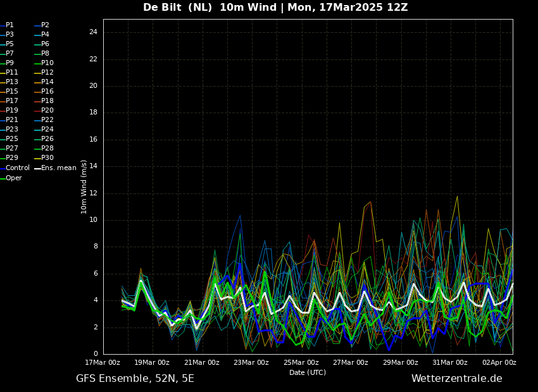The width and height of the screenshot is (538, 392).
Task: Click the 23Mar 00z date tick label
Action: click(251, 363)
